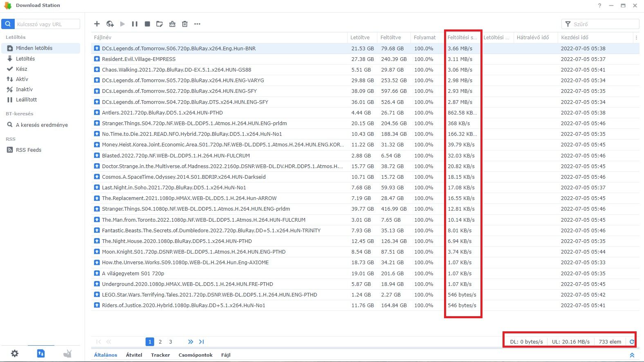Switch to BT/HTTP download view icon
The width and height of the screenshot is (644, 362).
pyautogui.click(x=41, y=353)
